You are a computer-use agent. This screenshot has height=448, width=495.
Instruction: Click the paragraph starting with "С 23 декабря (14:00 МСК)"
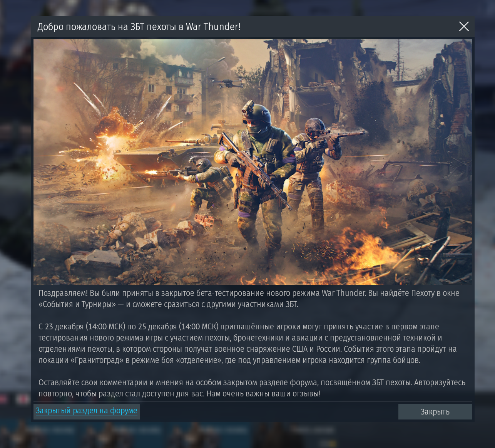pyautogui.click(x=247, y=343)
